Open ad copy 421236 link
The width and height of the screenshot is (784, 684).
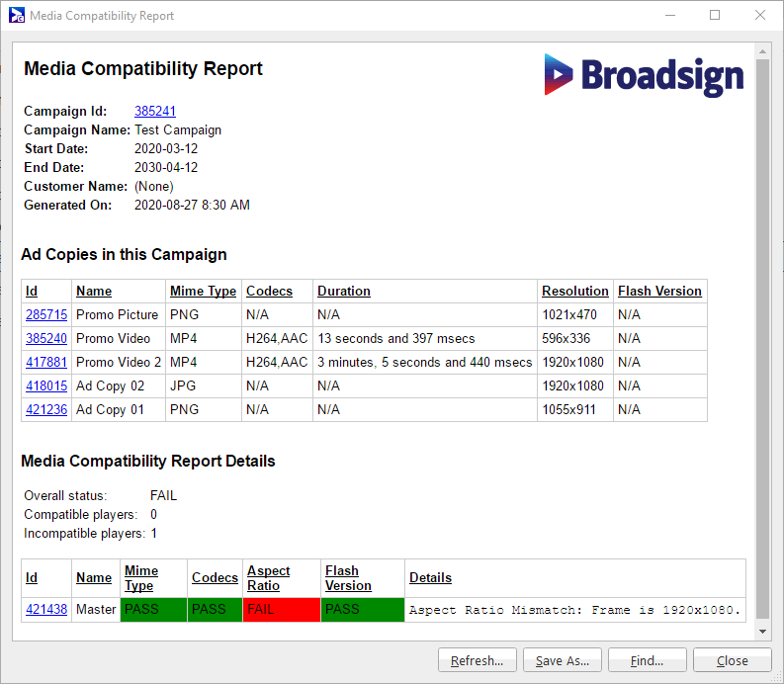coord(46,410)
